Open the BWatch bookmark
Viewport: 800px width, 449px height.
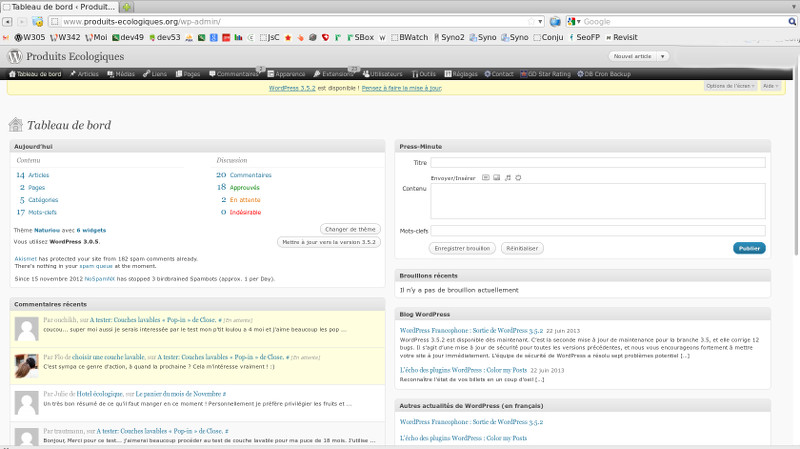410,37
